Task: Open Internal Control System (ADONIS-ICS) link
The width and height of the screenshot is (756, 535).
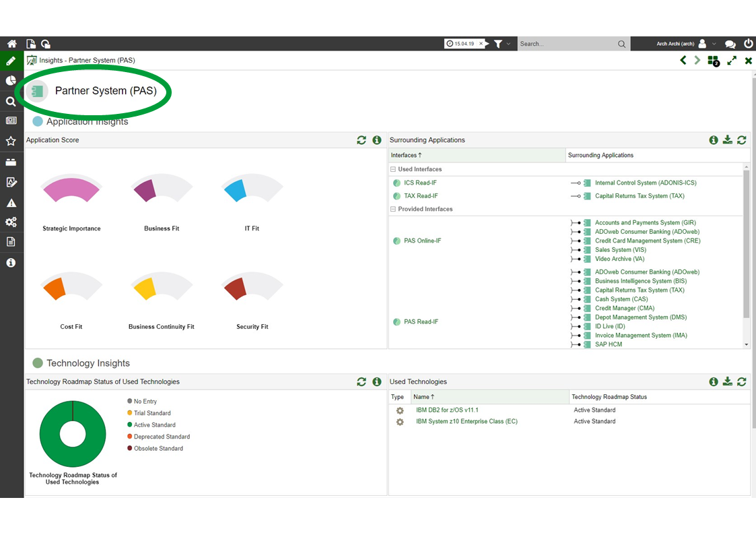Action: (645, 183)
